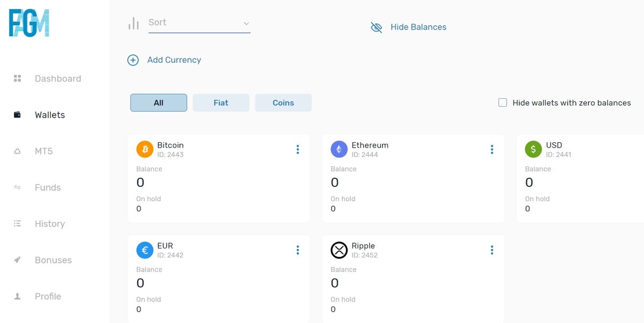
Task: Open Wallets in sidebar
Action: 50,115
